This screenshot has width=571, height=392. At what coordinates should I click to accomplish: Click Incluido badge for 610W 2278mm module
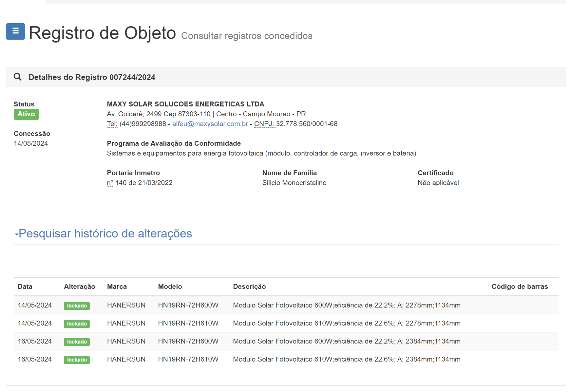pos(77,324)
